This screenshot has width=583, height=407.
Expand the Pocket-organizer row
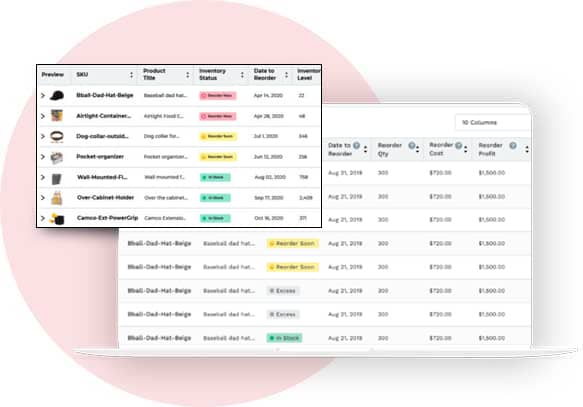click(x=43, y=157)
